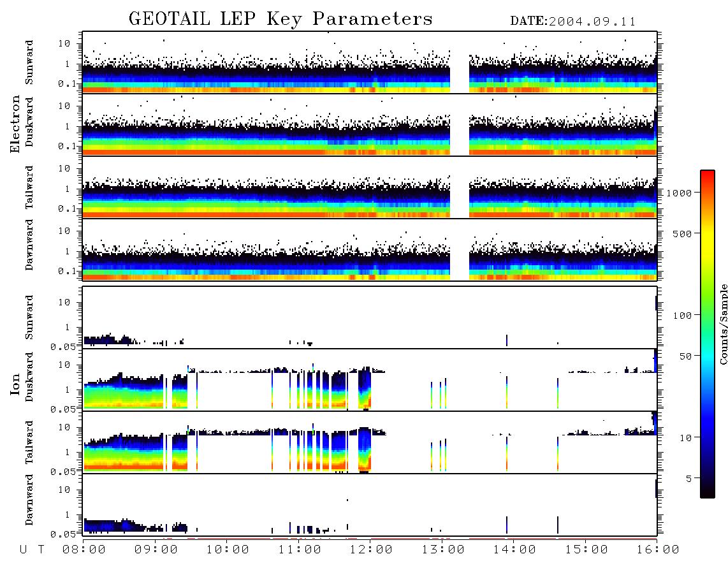Select the Electron 'Dawnward' axis label
728x561 pixels.
(29, 245)
